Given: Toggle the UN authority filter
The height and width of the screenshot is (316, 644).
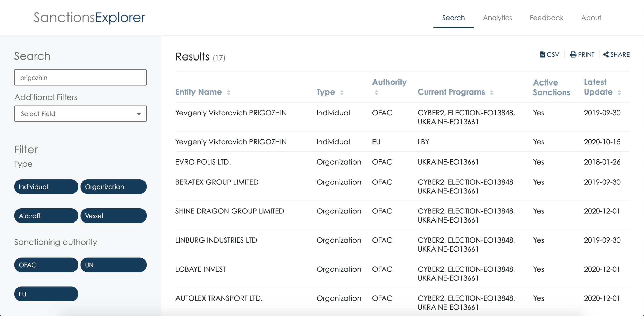Looking at the screenshot, I should point(113,265).
